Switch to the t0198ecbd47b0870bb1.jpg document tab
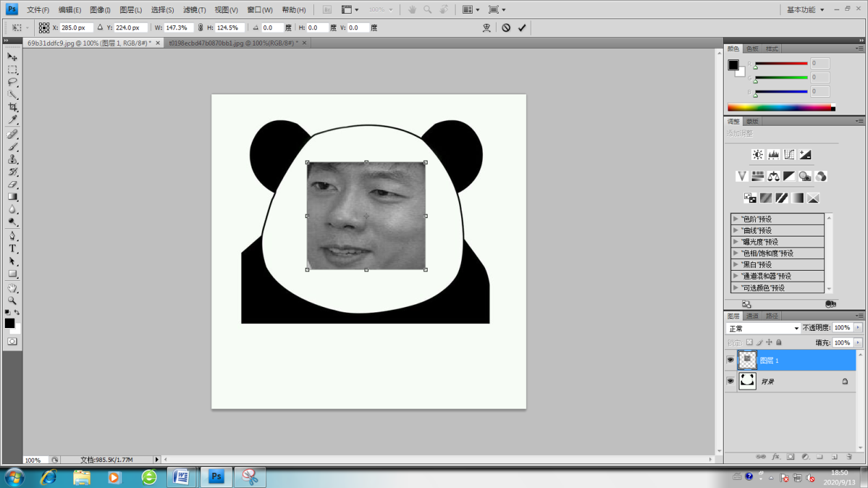868x488 pixels. [x=234, y=43]
